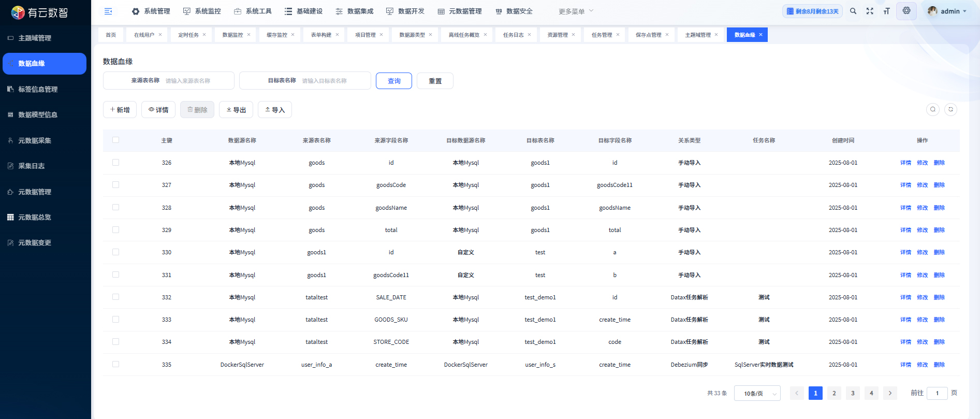Screen dimensions: 980x419
Task: Tick checkbox for row 335
Action: pos(115,365)
